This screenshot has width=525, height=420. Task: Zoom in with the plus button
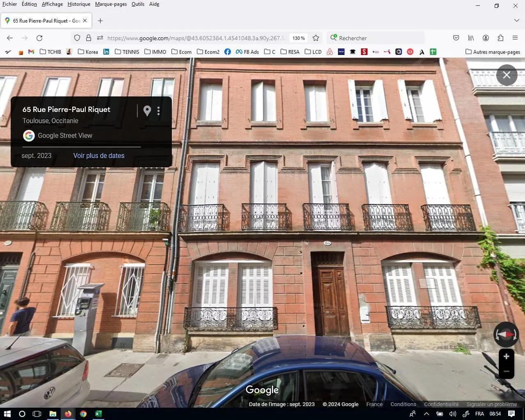[506, 356]
